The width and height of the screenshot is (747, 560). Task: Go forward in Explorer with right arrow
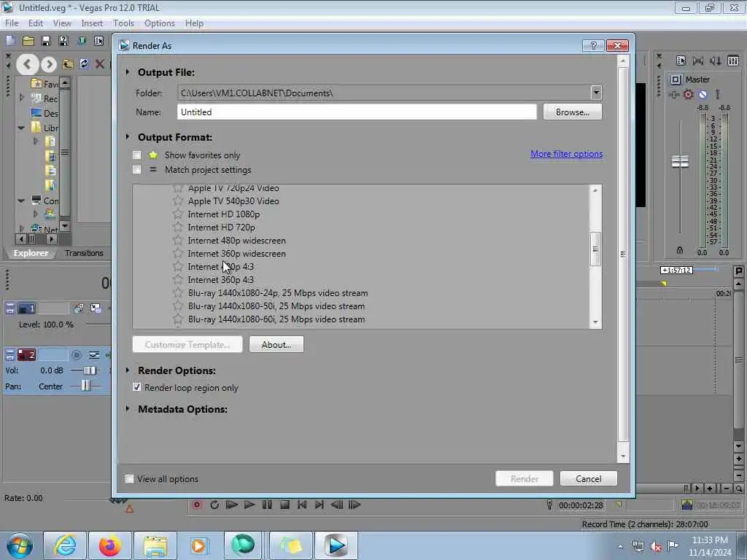coord(49,64)
